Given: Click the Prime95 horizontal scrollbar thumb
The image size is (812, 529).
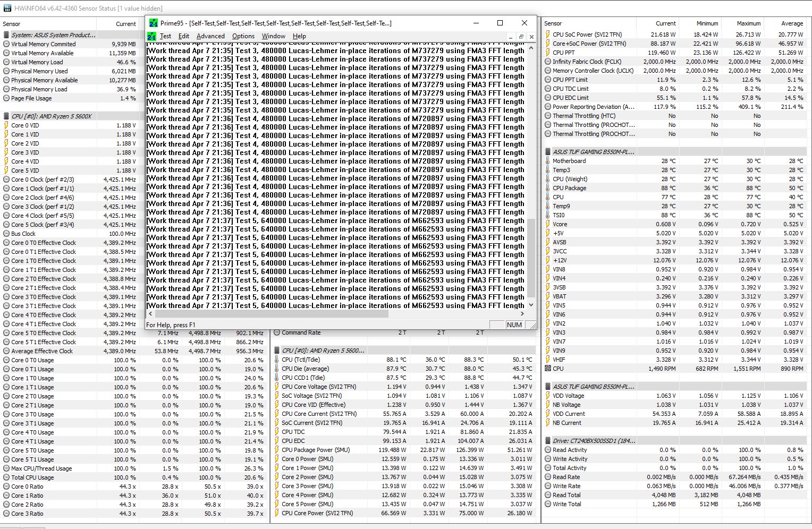Looking at the screenshot, I should click(271, 314).
